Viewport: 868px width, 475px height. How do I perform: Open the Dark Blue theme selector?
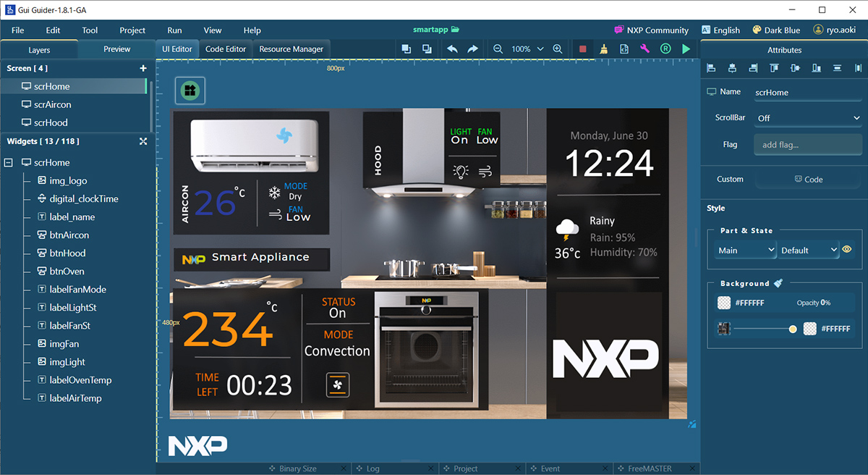(x=776, y=30)
